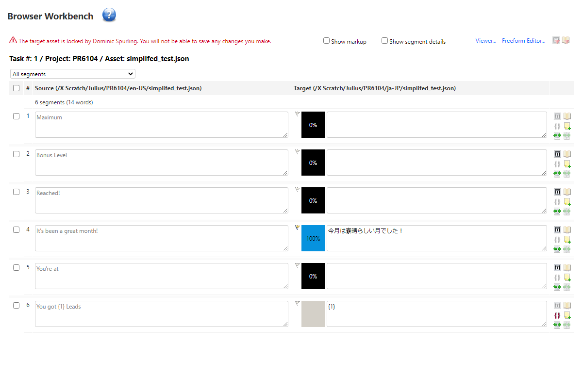Click the Target column header text

375,88
